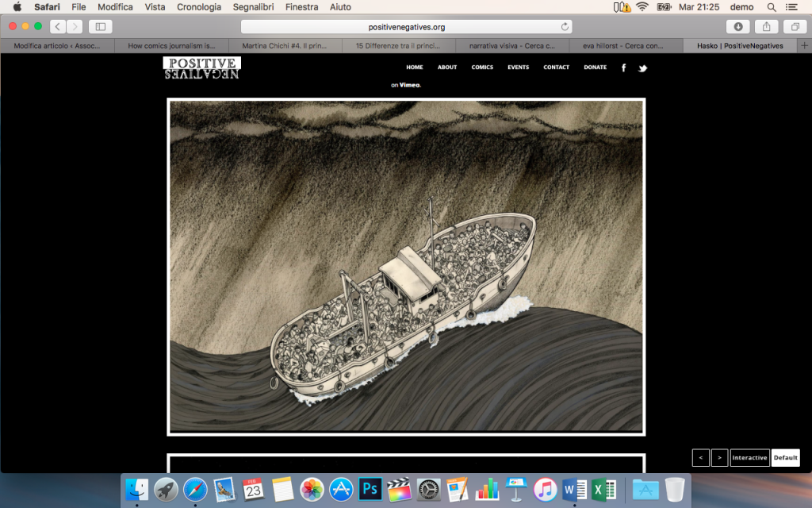The height and width of the screenshot is (508, 812).
Task: Switch to Interactive viewing mode
Action: point(750,458)
